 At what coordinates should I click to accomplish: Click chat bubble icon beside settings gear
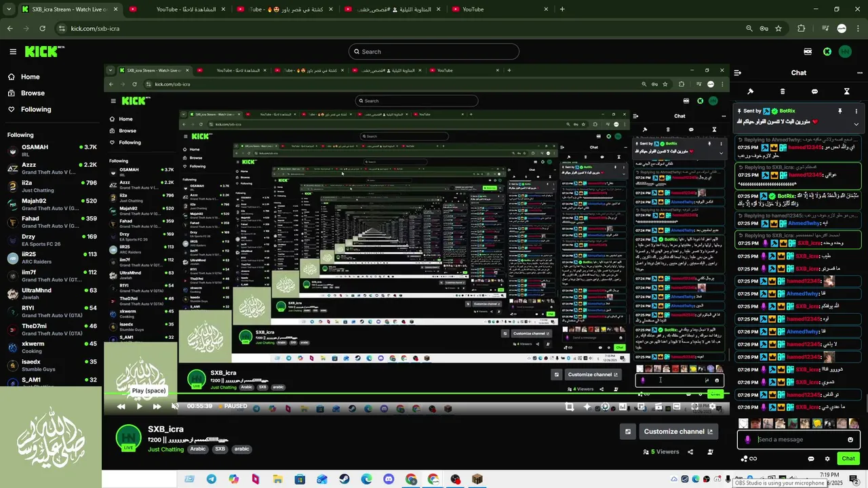810,459
